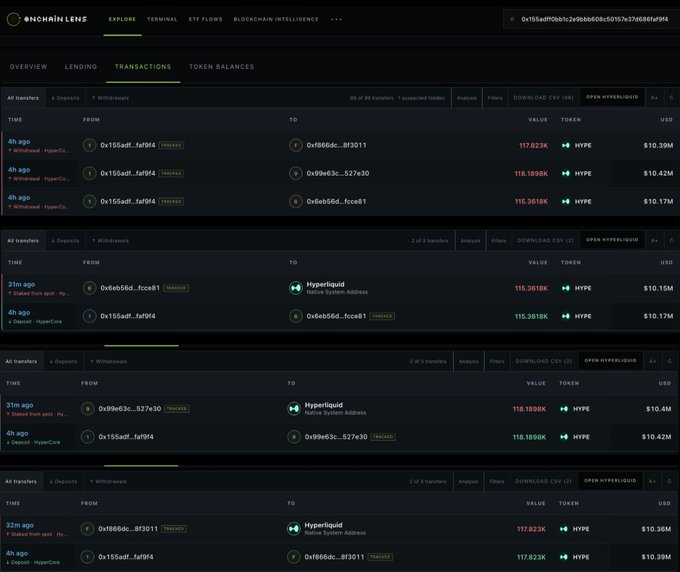Click the TRACKED badge next to sender 0xf866dc...8f3011

173,529
